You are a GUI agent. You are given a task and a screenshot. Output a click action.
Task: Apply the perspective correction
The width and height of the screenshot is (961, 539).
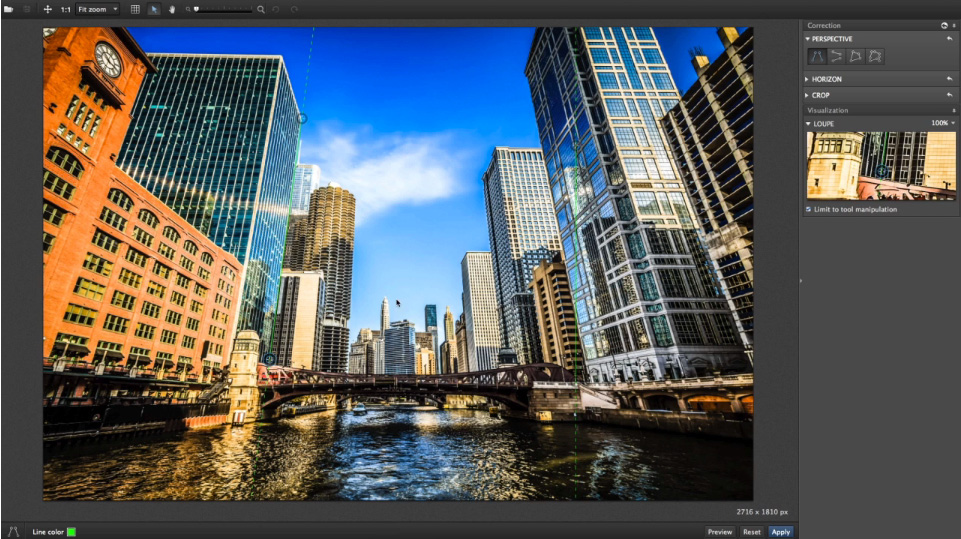coord(781,532)
